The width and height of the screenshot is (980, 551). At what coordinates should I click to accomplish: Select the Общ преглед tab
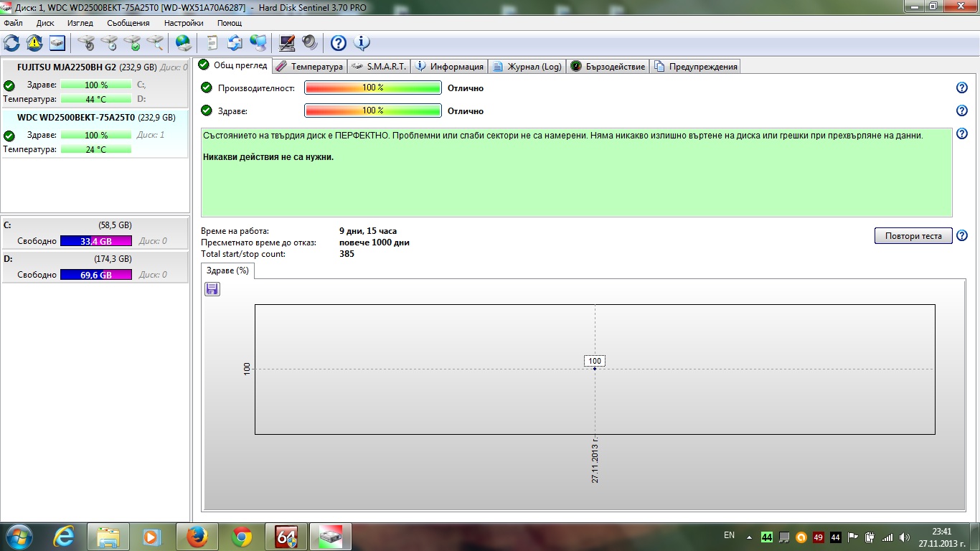[233, 65]
